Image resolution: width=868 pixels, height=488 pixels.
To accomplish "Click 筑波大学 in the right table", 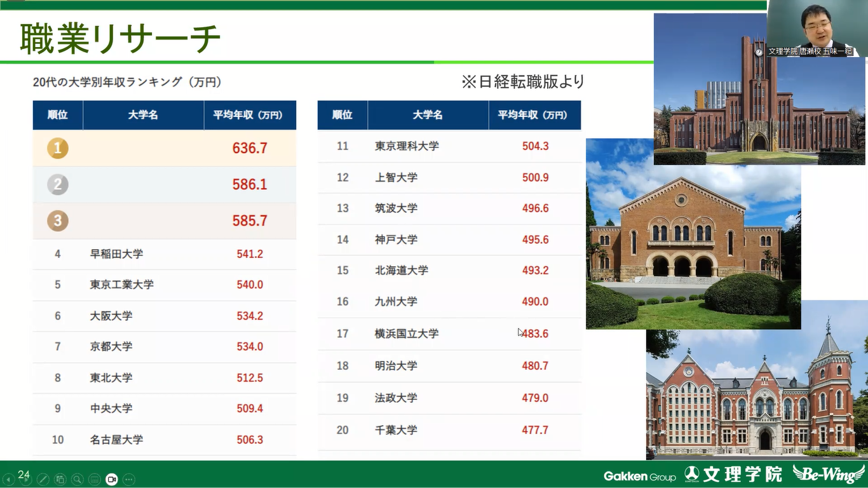I will tap(396, 208).
